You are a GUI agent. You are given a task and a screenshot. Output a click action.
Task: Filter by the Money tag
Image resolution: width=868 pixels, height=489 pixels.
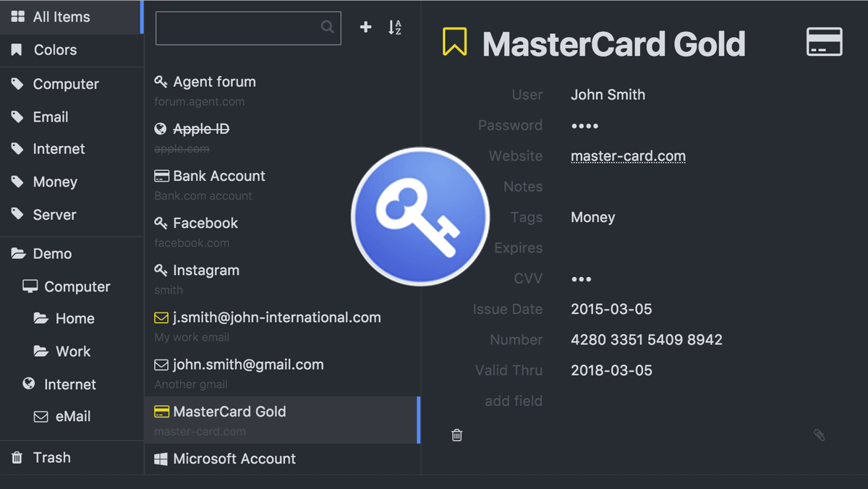pos(71,182)
